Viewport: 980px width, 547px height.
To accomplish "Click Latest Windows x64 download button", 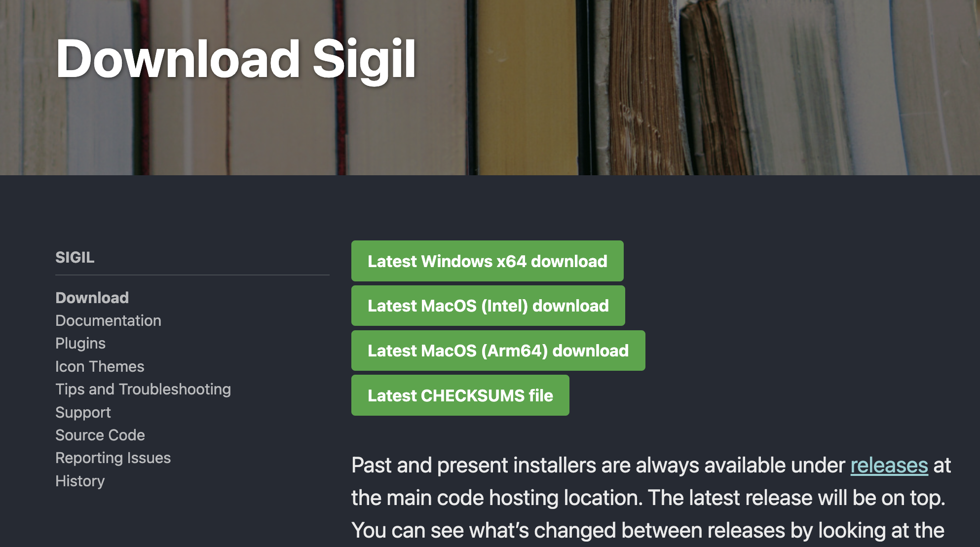I will tap(487, 261).
